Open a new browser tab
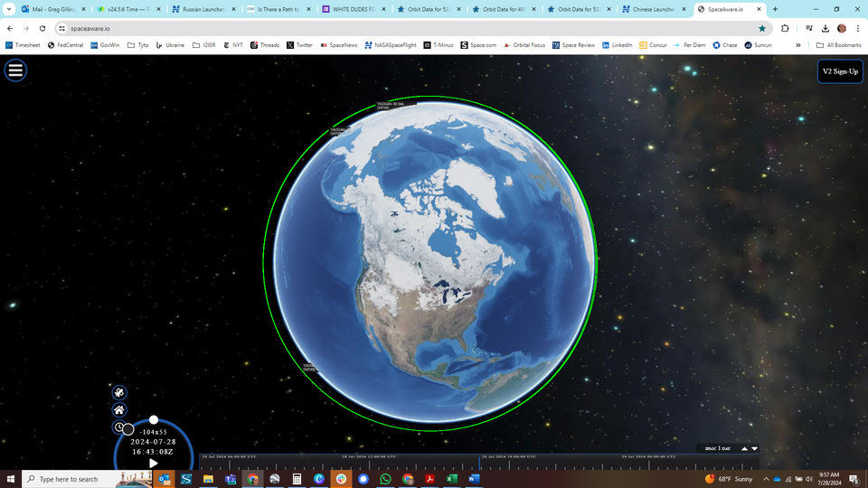The image size is (868, 488). pyautogui.click(x=775, y=9)
